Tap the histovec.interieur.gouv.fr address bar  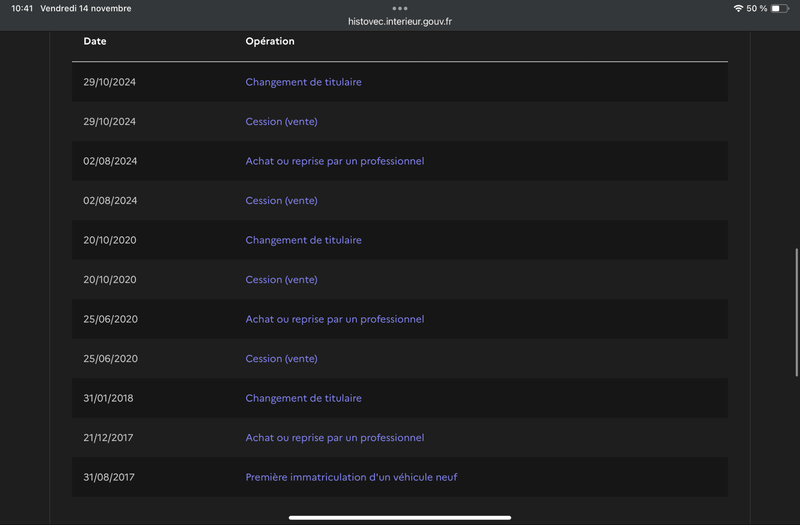pos(400,21)
